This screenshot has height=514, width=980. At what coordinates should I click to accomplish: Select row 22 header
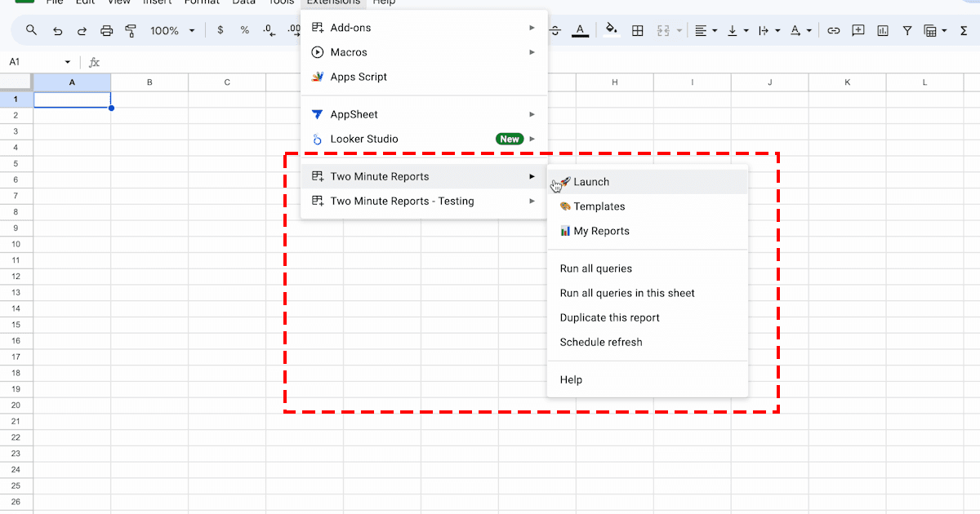click(16, 437)
